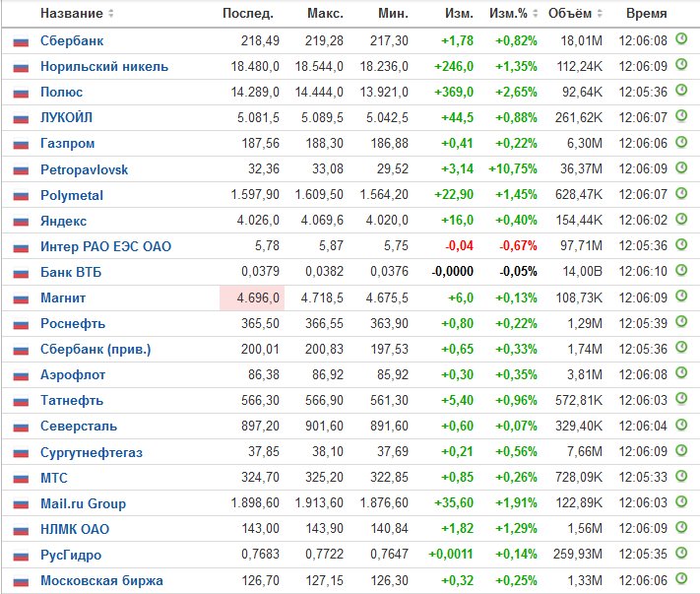The width and height of the screenshot is (700, 594).
Task: Click the Russian flag icon beside РусГидро
Action: coord(21,556)
